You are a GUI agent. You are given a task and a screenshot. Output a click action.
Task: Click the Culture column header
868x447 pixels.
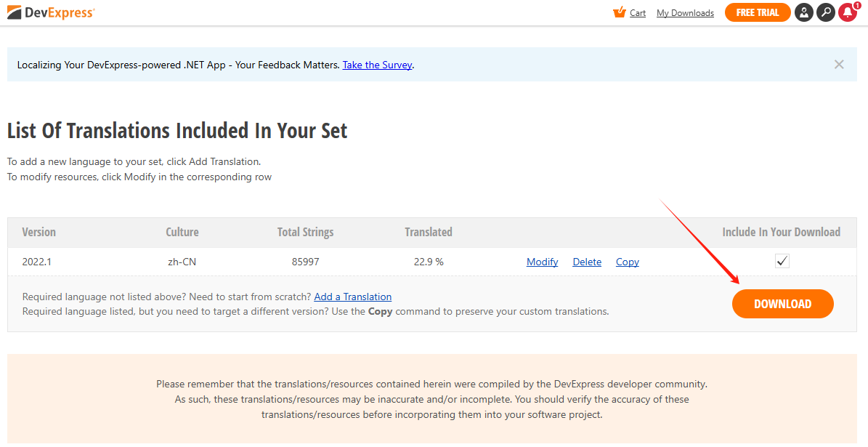[x=182, y=232]
